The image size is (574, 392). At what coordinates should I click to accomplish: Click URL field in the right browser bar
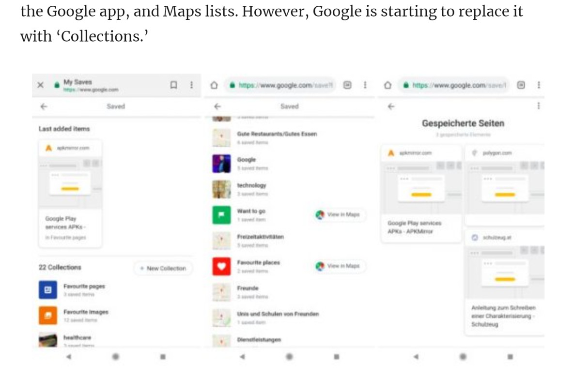click(x=454, y=85)
